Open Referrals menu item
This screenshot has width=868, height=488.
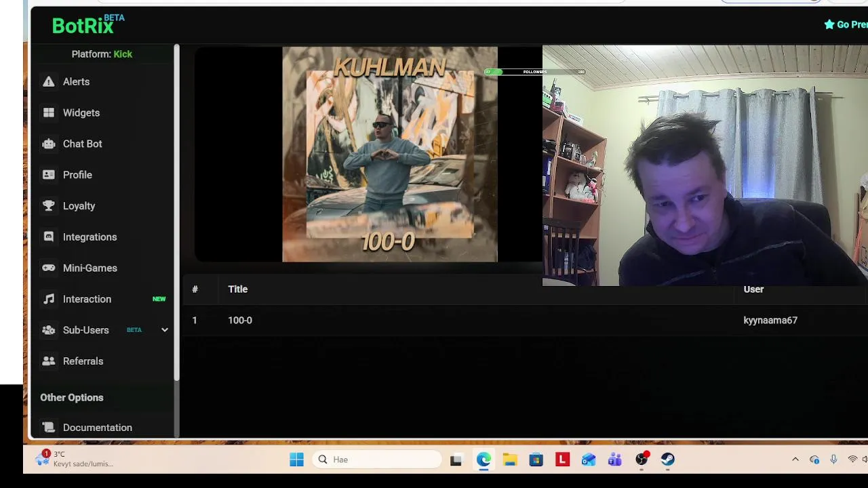[x=83, y=361]
